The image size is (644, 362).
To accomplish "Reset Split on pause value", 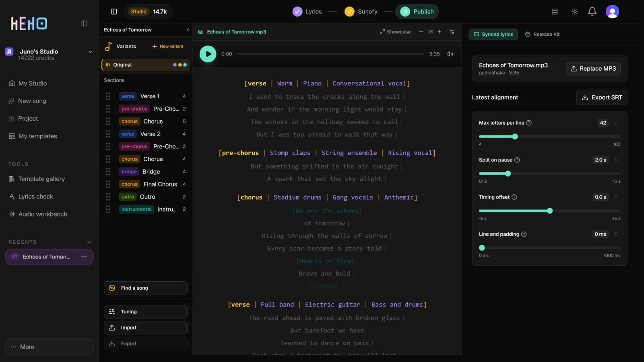I will coord(616,160).
